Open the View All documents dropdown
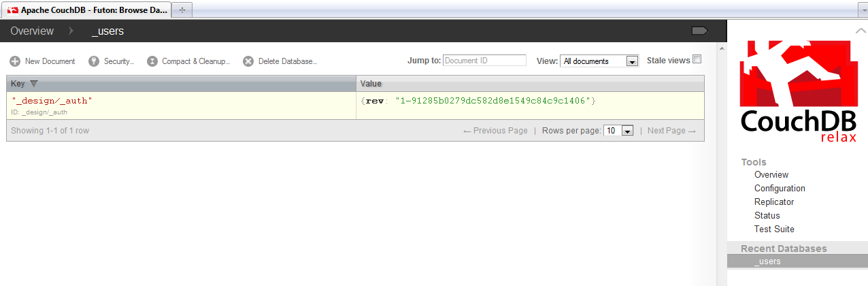Image resolution: width=868 pixels, height=286 pixels. pos(599,61)
